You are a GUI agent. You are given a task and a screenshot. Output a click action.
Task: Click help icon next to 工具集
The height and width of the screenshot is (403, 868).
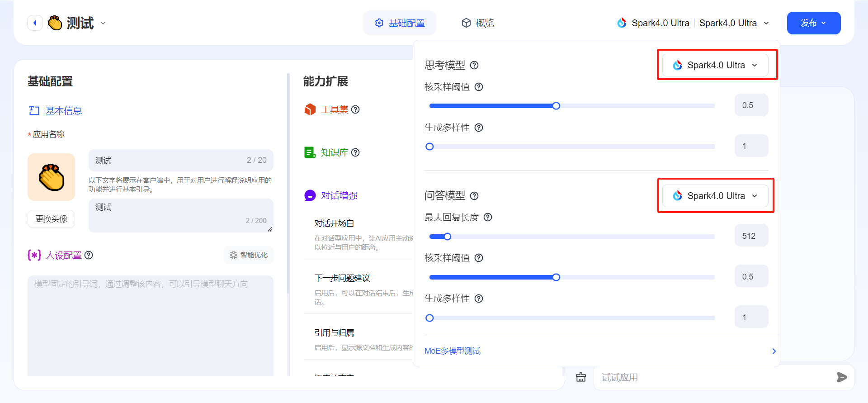pyautogui.click(x=355, y=109)
